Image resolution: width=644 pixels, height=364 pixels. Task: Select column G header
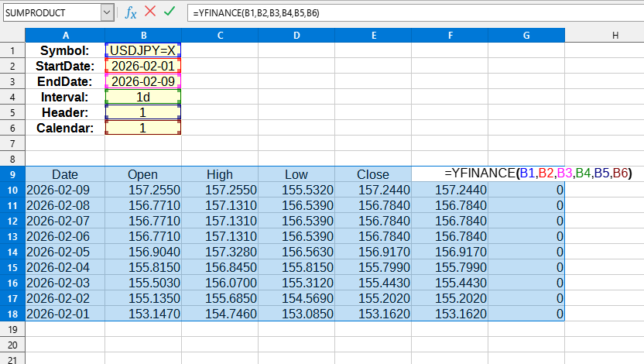coord(526,36)
